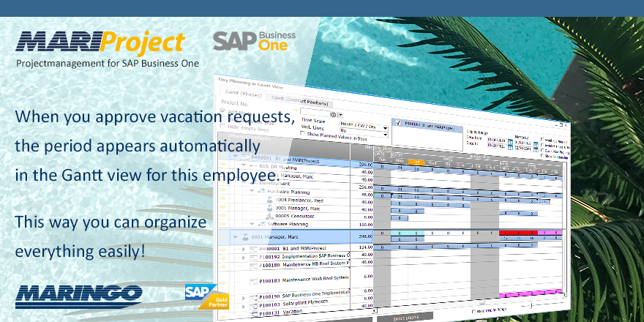Collapse the Kick Off Meeting phase
This screenshot has width=644, height=322.
point(244,165)
